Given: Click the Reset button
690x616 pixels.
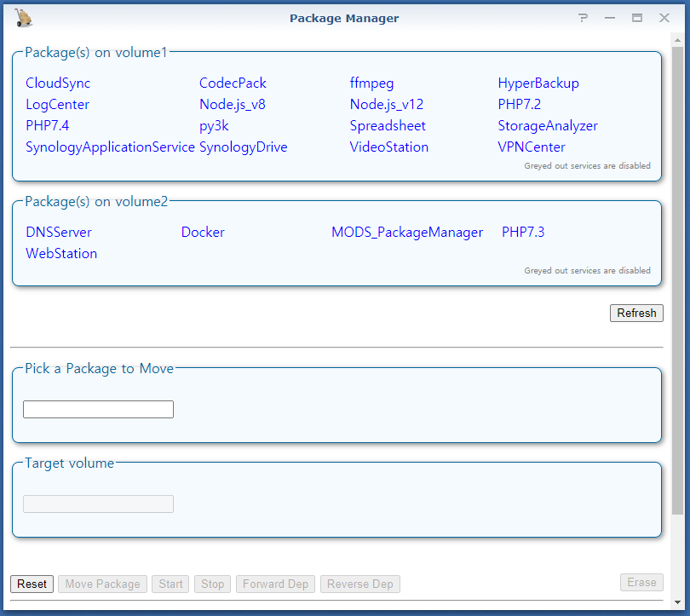Looking at the screenshot, I should 32,584.
